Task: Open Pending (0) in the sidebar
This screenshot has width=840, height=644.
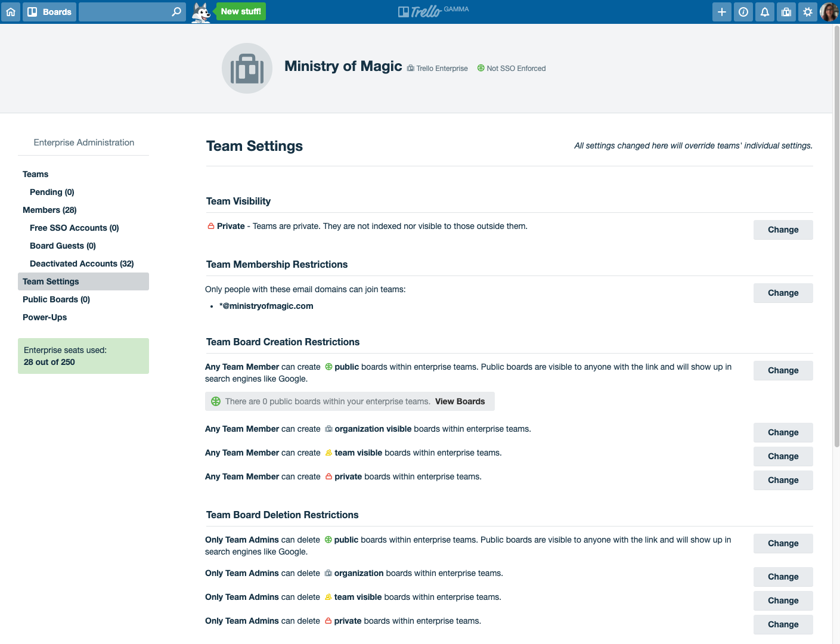Action: (x=52, y=192)
